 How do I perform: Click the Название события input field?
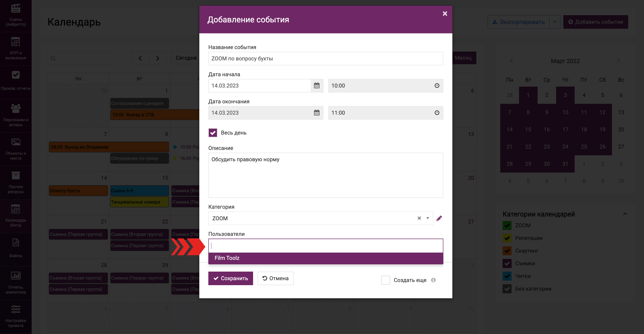point(325,59)
